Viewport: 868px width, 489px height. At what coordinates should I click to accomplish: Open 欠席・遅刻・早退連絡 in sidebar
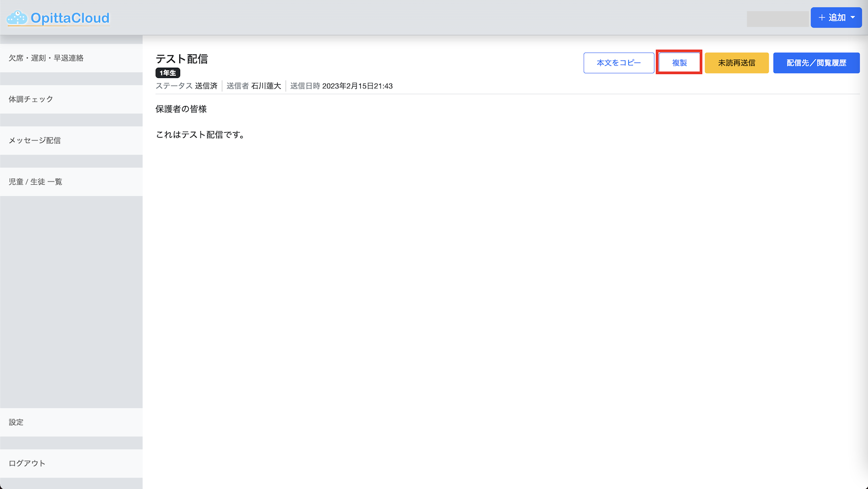click(71, 58)
